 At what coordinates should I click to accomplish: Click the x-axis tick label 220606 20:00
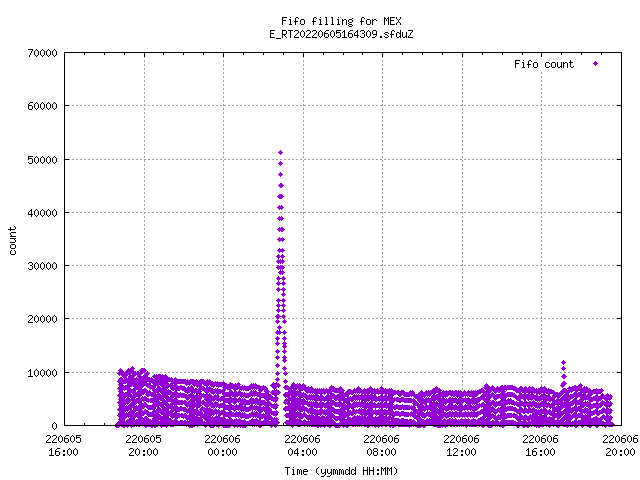(620, 446)
